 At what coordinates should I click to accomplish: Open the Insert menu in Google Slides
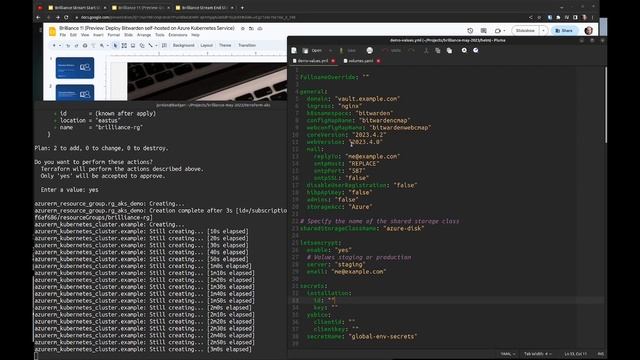pos(98,35)
